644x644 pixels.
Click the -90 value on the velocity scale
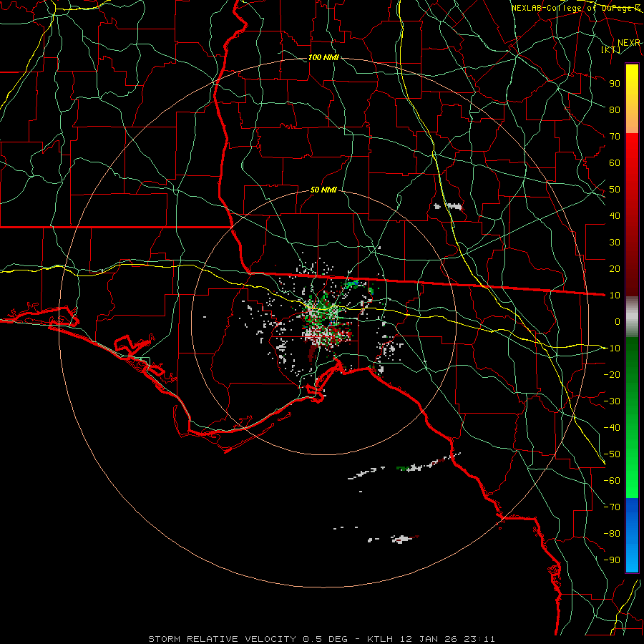click(612, 560)
